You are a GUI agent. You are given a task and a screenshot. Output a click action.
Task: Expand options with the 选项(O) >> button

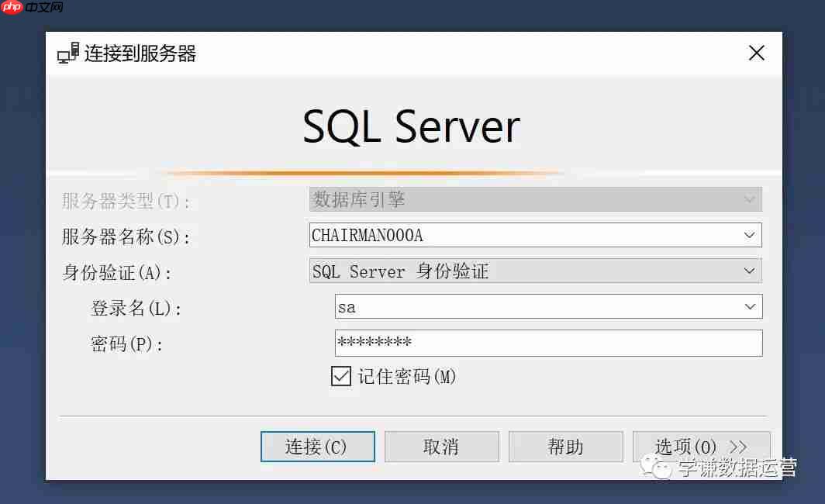coord(701,446)
